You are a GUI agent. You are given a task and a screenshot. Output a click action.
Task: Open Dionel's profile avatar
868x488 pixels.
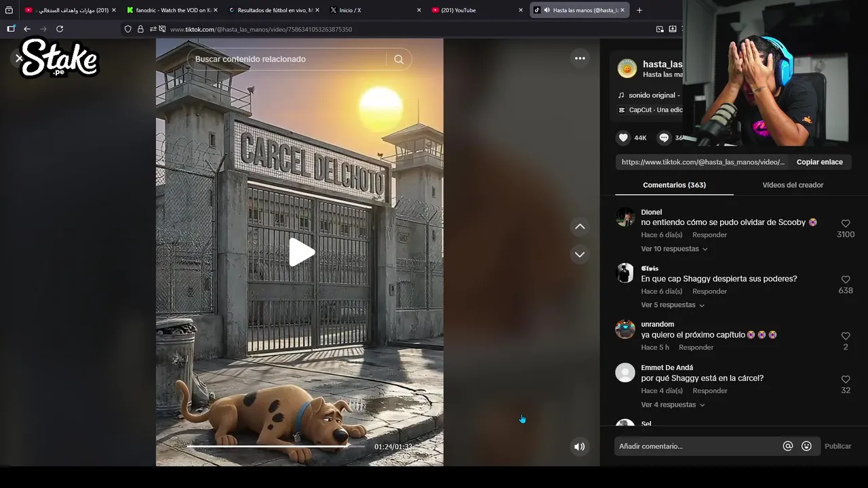(x=625, y=217)
